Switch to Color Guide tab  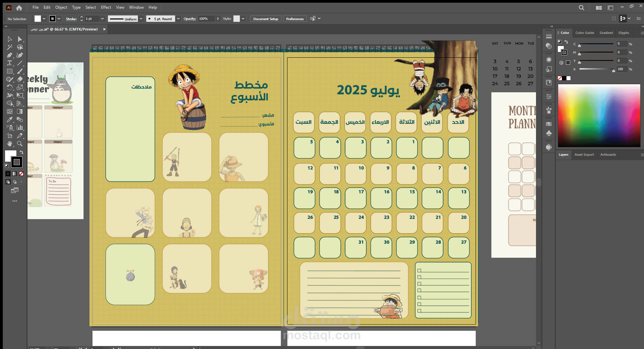tap(585, 33)
